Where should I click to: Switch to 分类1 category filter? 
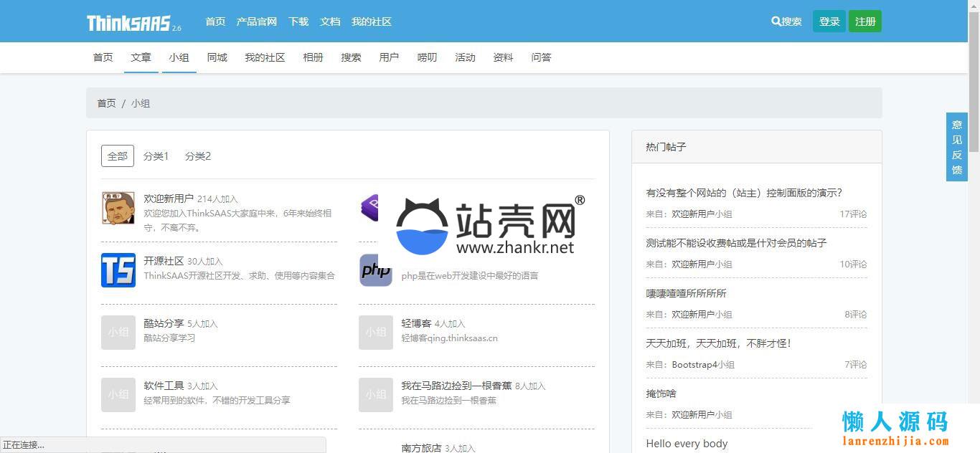coord(156,156)
